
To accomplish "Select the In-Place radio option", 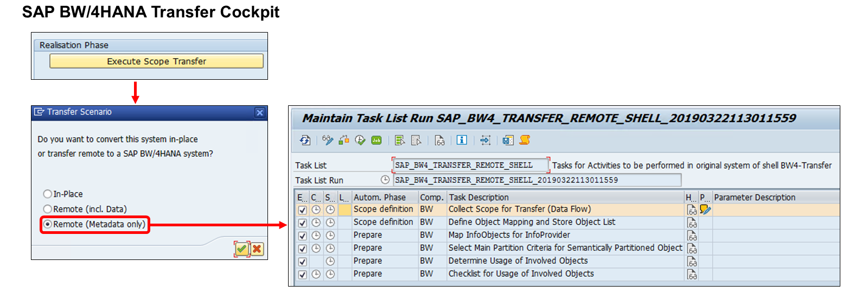I will click(x=48, y=194).
